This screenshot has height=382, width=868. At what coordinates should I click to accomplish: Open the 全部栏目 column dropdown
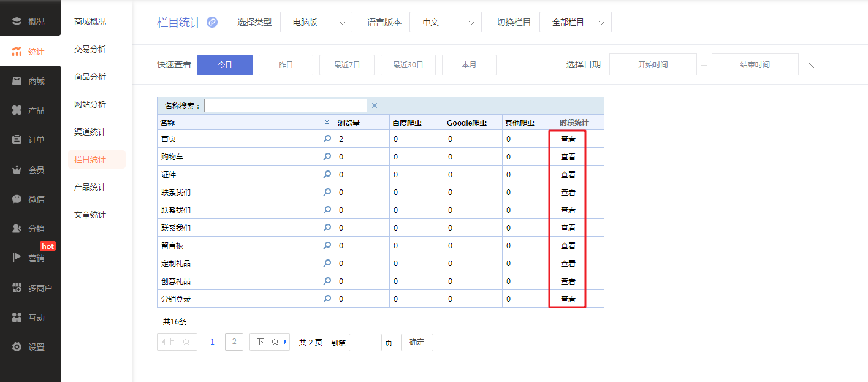point(575,22)
